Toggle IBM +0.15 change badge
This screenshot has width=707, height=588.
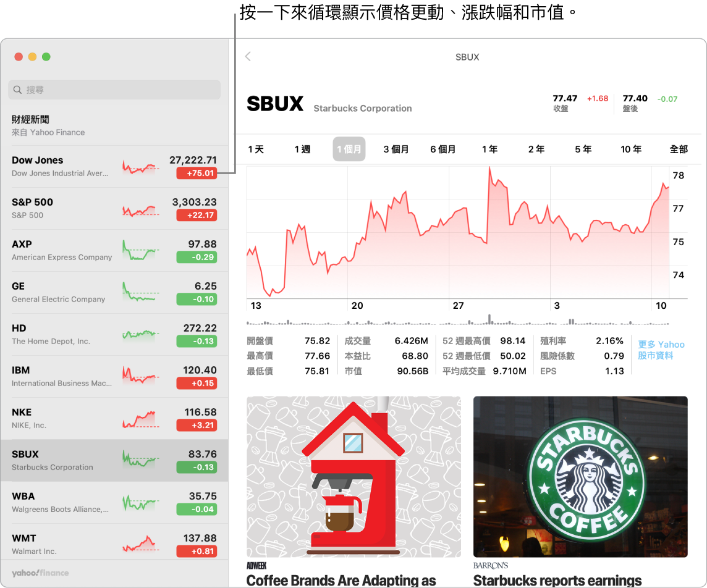click(x=197, y=383)
